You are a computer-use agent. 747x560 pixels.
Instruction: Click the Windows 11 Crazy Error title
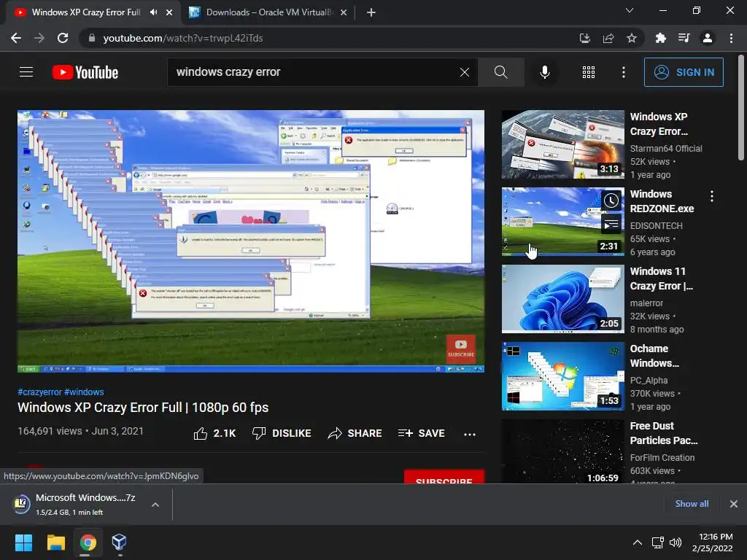(661, 279)
